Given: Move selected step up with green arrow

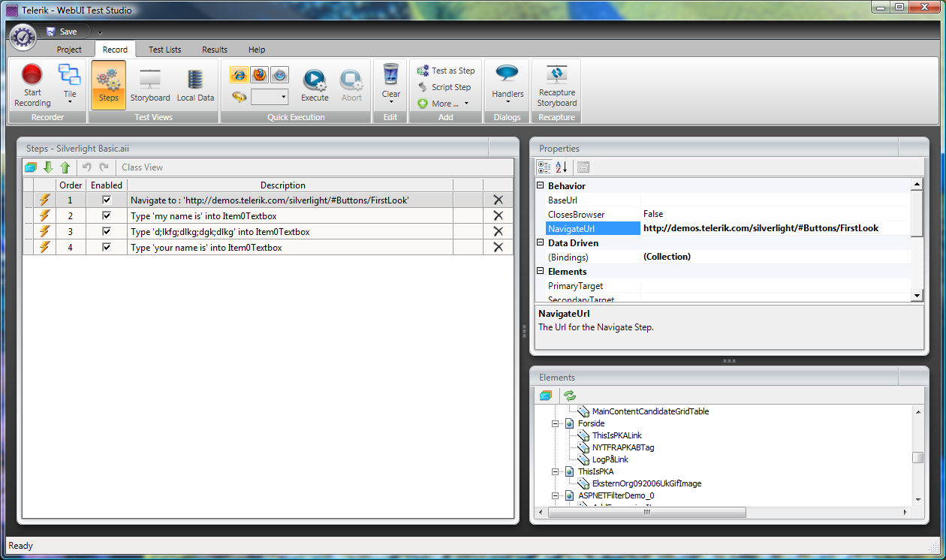Looking at the screenshot, I should (x=65, y=167).
